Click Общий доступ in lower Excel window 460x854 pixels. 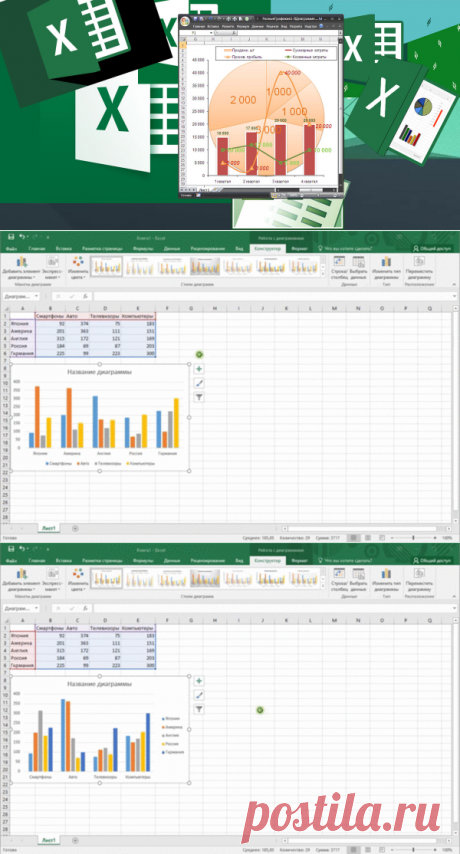432,560
